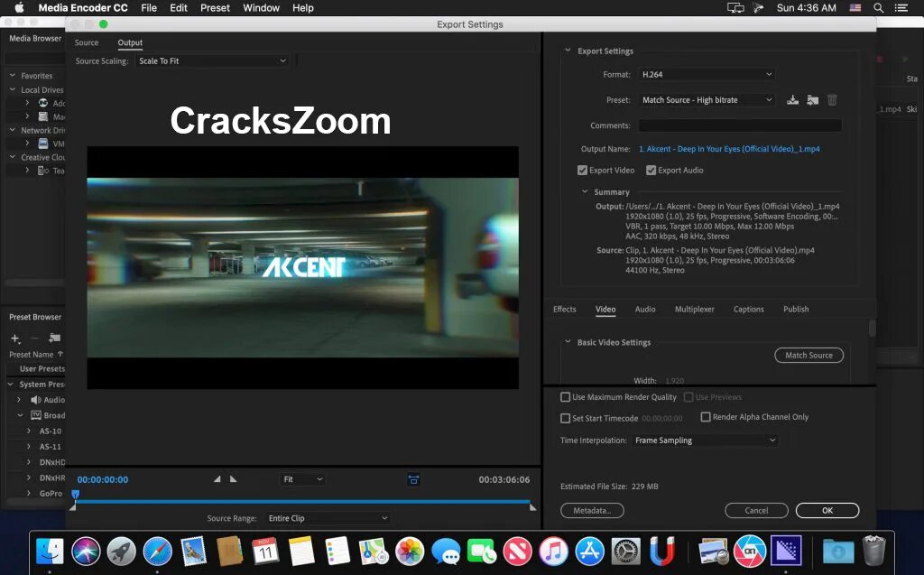This screenshot has width=924, height=575.
Task: Save the current export preset
Action: pos(792,99)
